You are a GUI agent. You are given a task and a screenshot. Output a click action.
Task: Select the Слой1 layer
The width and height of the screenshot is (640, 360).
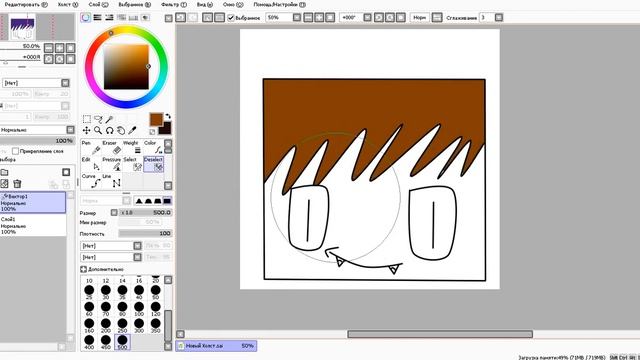tap(33, 225)
